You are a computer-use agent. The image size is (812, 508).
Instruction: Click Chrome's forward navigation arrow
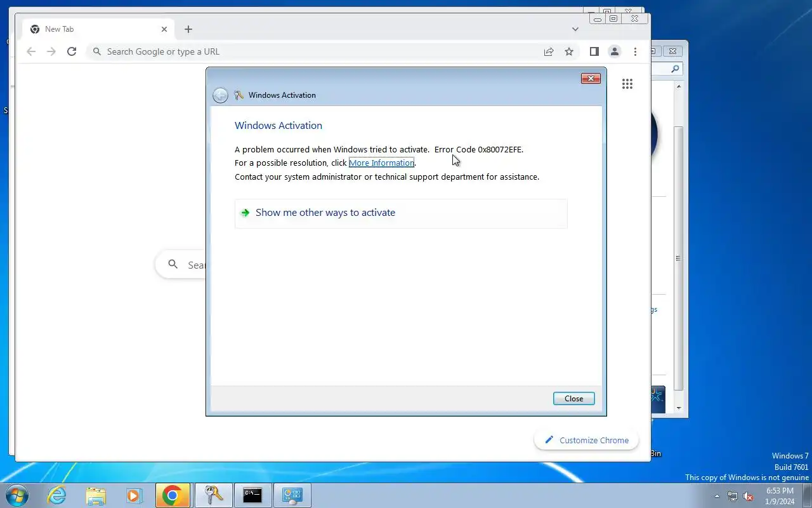tap(51, 51)
